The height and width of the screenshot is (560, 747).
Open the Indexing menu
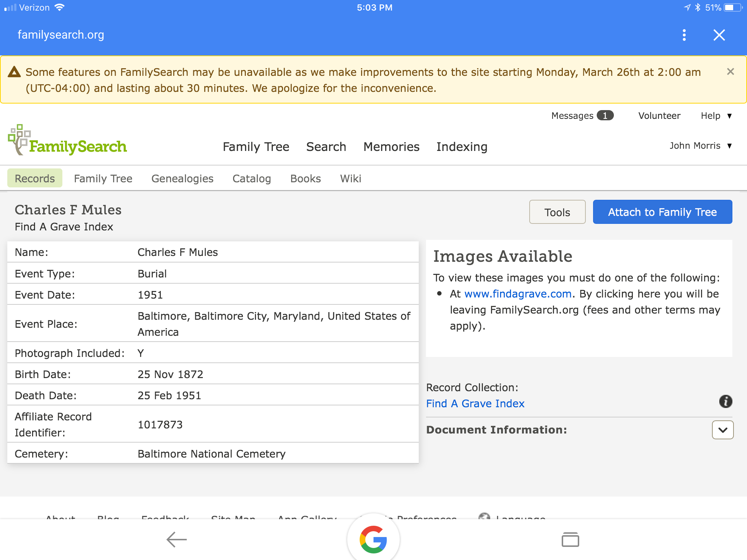click(x=462, y=147)
